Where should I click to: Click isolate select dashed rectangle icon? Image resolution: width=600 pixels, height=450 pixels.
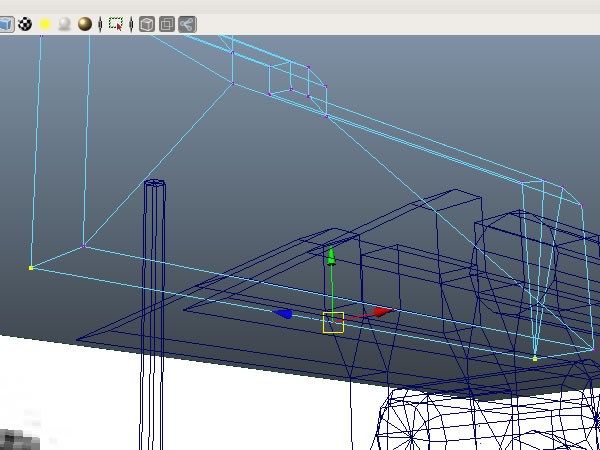pos(116,24)
